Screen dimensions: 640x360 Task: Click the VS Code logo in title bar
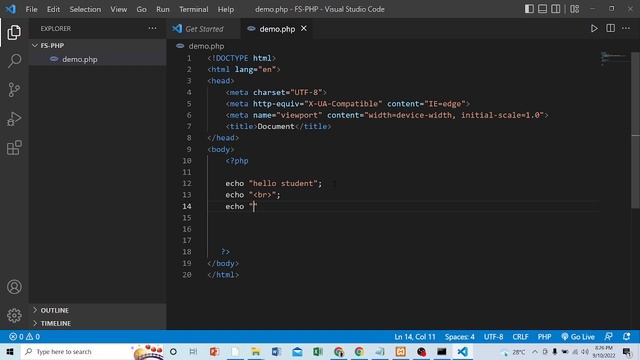pyautogui.click(x=11, y=9)
